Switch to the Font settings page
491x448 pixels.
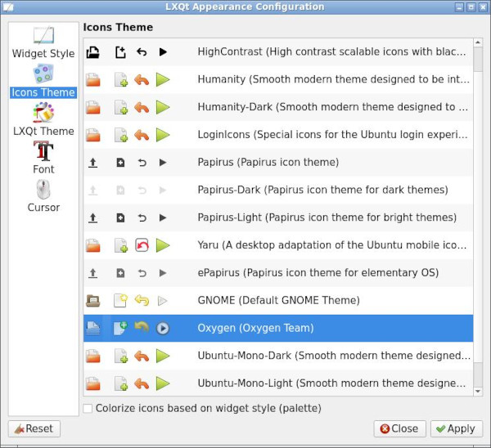pos(43,157)
